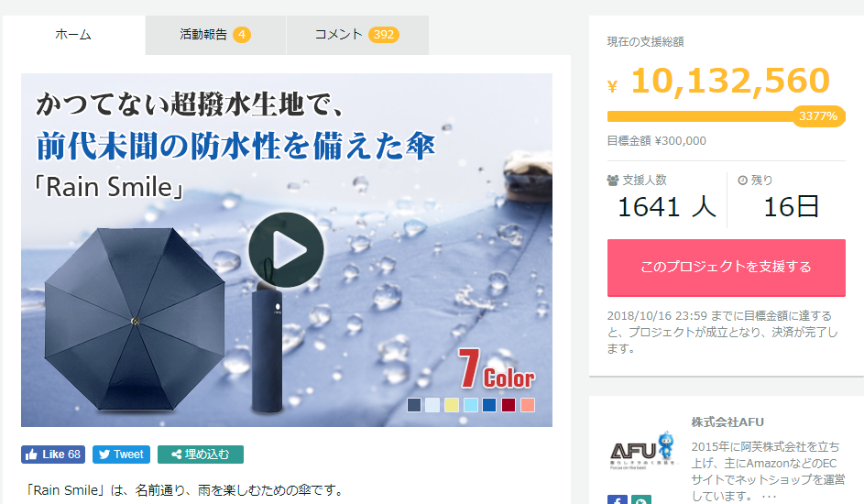Click the Facebook icon under AFU profile
864x504 pixels.
pyautogui.click(x=618, y=500)
